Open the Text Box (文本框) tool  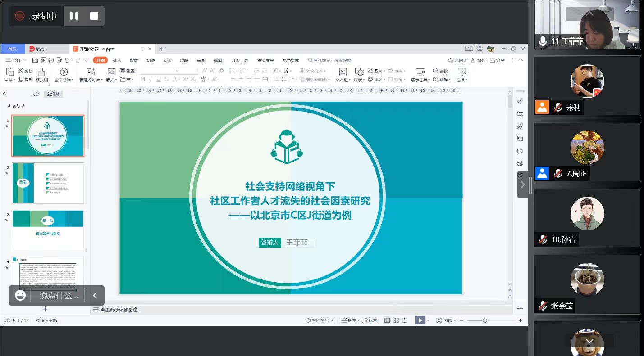(x=343, y=72)
